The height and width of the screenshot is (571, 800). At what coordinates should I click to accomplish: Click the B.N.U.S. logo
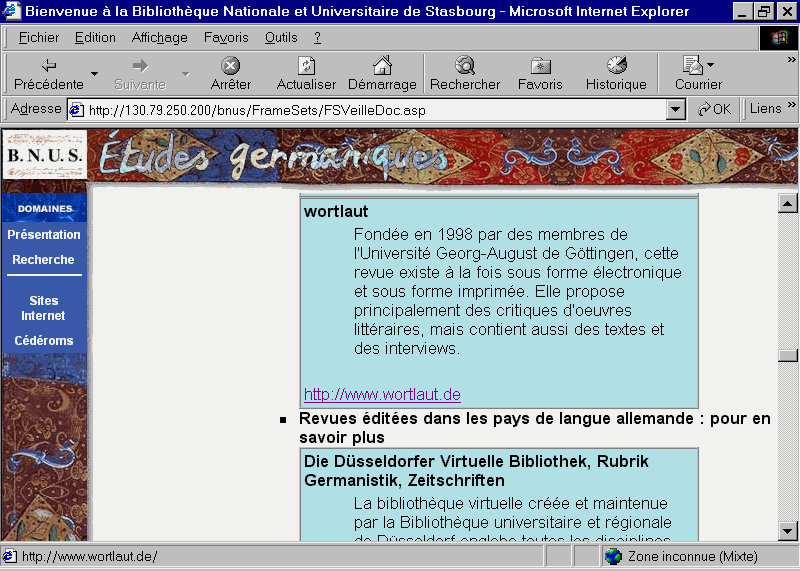pyautogui.click(x=45, y=154)
